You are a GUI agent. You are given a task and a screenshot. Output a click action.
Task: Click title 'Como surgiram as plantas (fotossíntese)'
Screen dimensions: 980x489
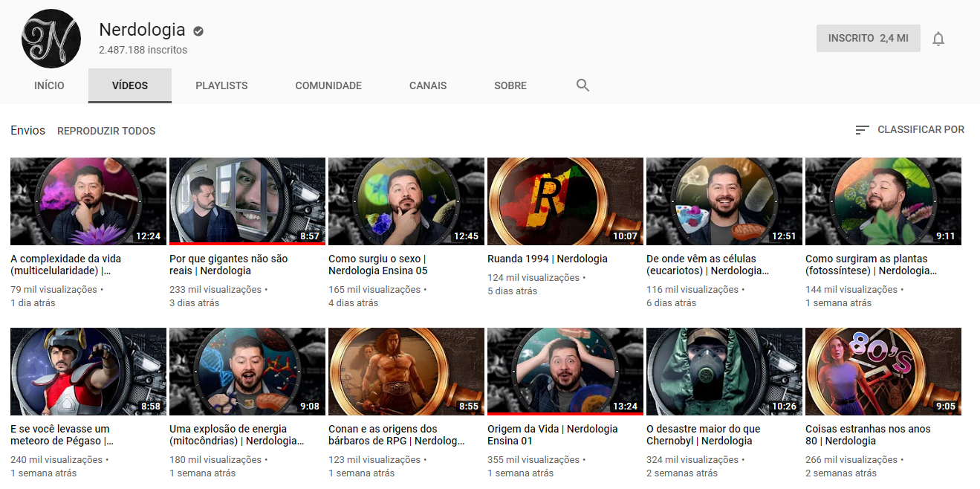872,265
